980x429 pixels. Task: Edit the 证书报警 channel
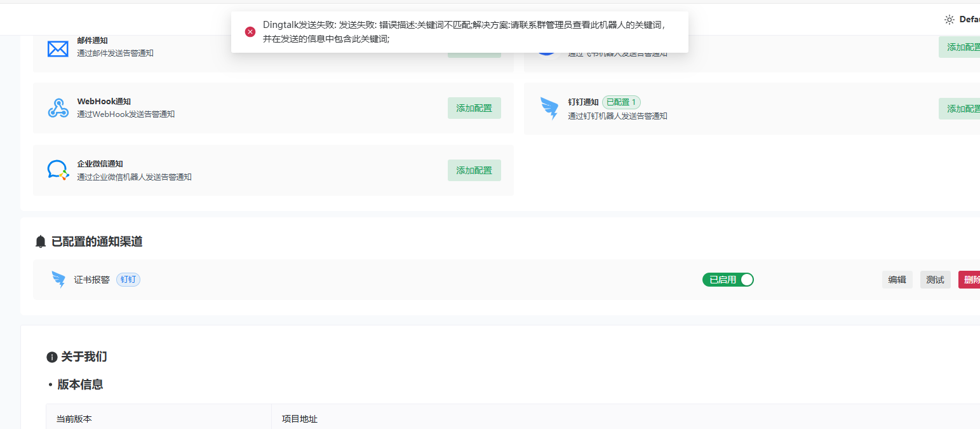click(x=897, y=280)
